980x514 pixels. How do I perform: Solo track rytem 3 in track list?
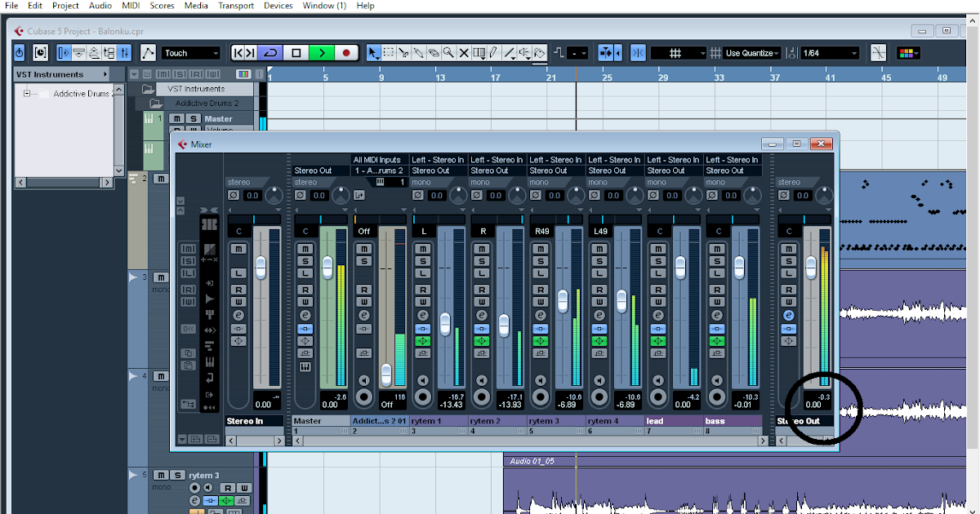[176, 475]
